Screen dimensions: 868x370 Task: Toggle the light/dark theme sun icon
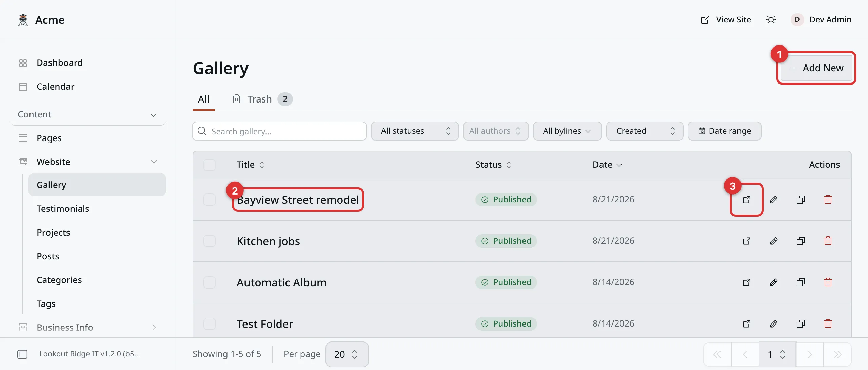(x=771, y=20)
